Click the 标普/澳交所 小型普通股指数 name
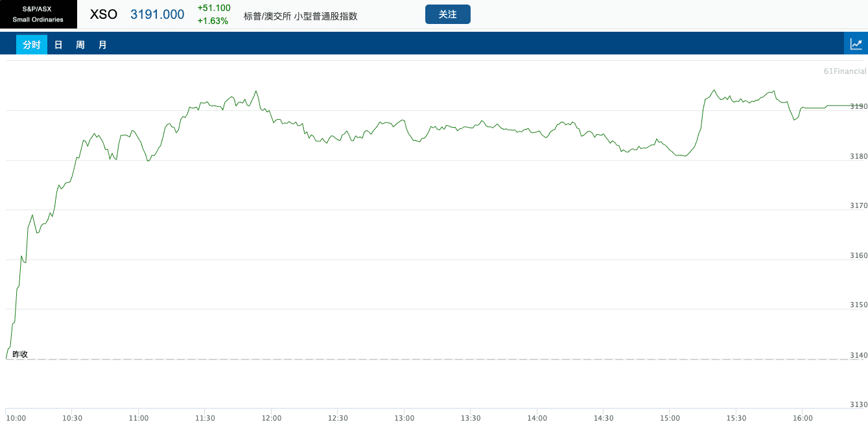Screen dimensions: 868x431 coord(301,16)
